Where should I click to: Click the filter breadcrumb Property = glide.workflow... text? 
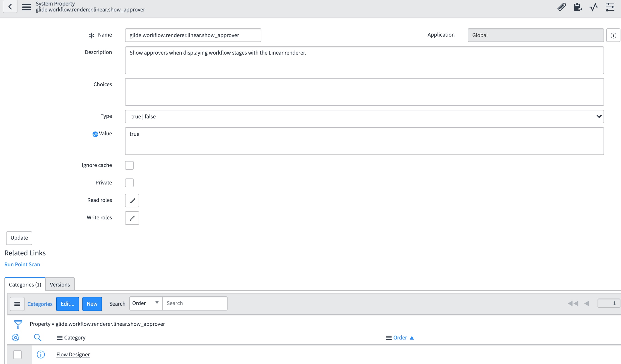pos(97,324)
